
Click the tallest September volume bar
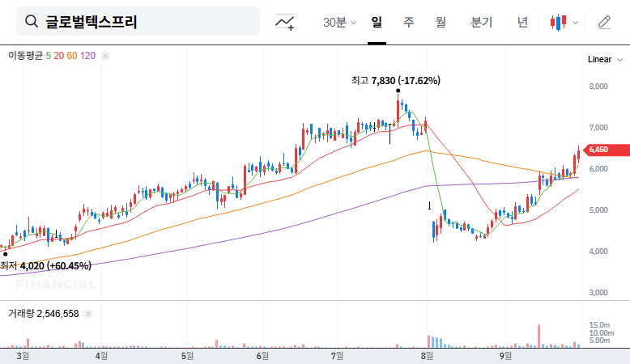tap(538, 336)
